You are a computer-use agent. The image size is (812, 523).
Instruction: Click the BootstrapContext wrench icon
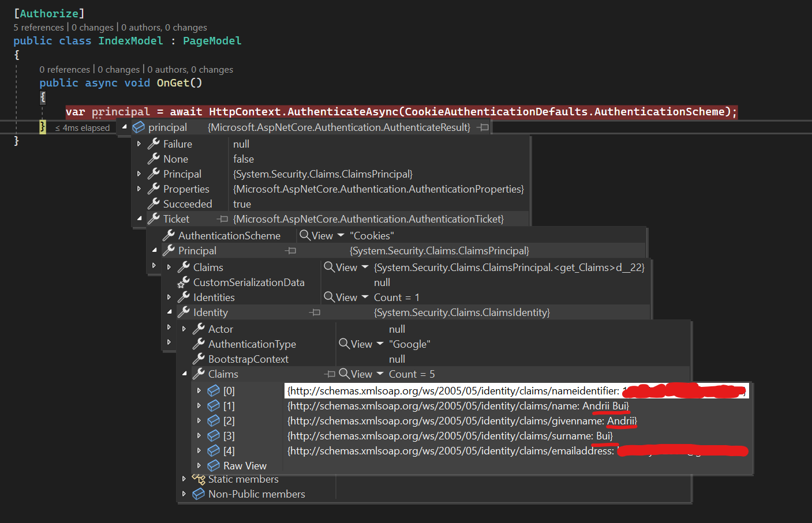pyautogui.click(x=199, y=359)
